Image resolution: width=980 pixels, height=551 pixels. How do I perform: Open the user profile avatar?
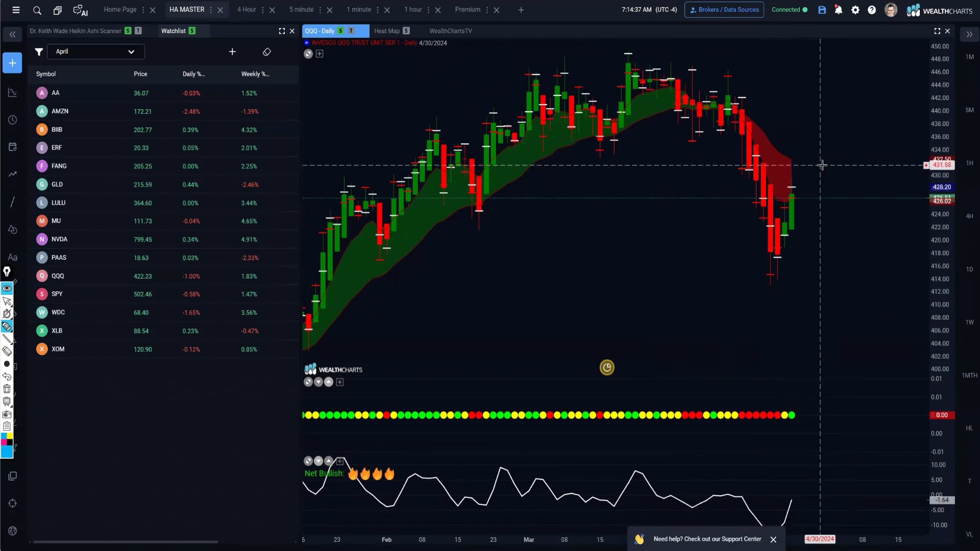click(x=891, y=10)
